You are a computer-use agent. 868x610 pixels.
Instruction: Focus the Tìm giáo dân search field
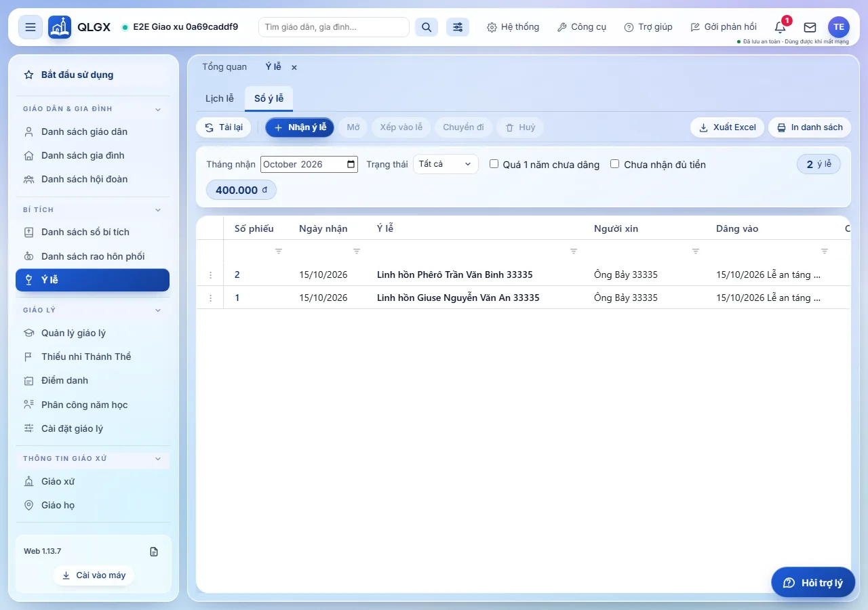pos(334,27)
